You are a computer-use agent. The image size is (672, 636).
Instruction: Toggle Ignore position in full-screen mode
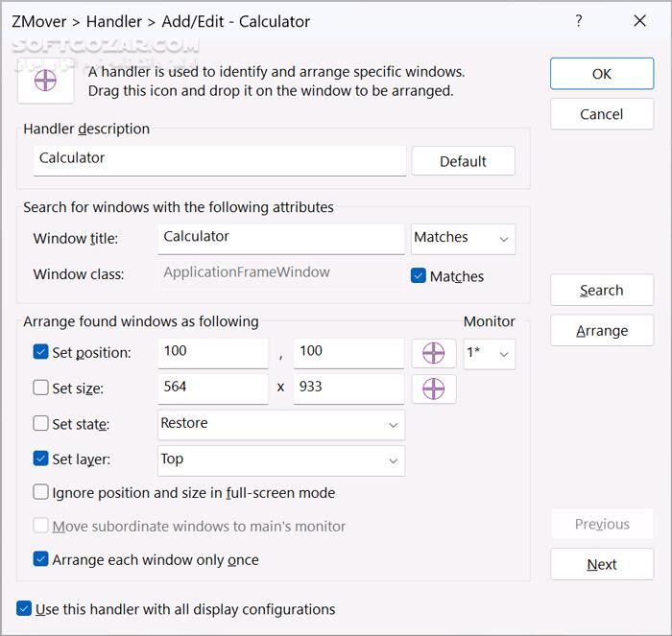click(40, 492)
